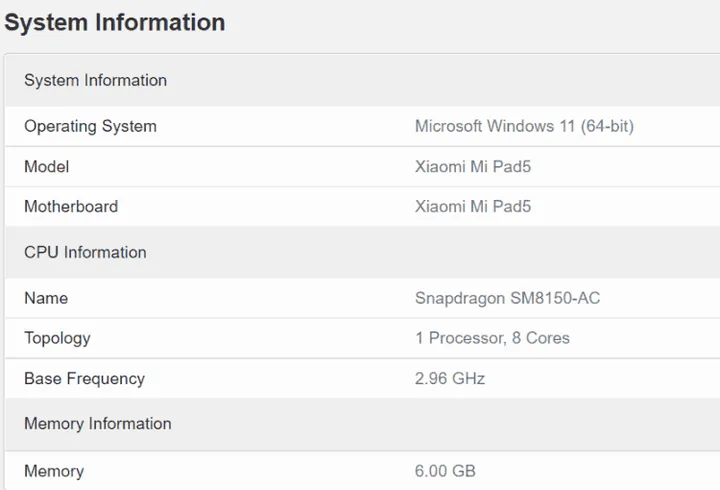Click the Motherboard row label
720x490 pixels.
(71, 207)
